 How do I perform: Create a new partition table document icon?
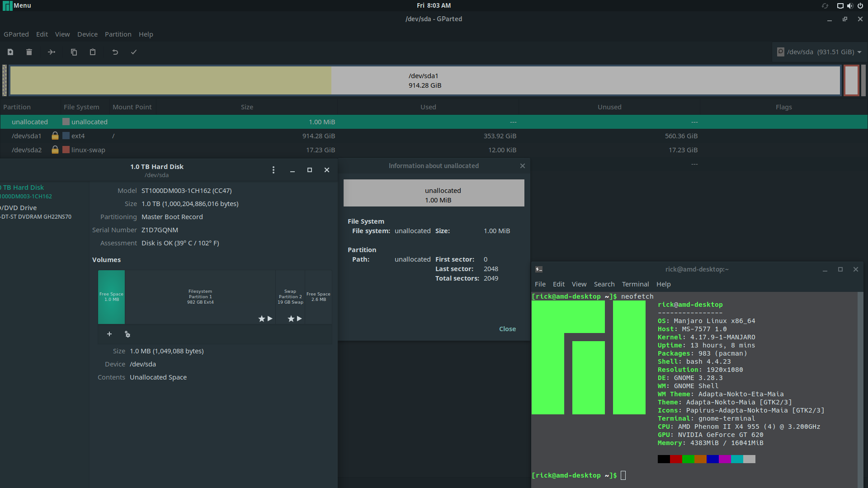pos(10,52)
